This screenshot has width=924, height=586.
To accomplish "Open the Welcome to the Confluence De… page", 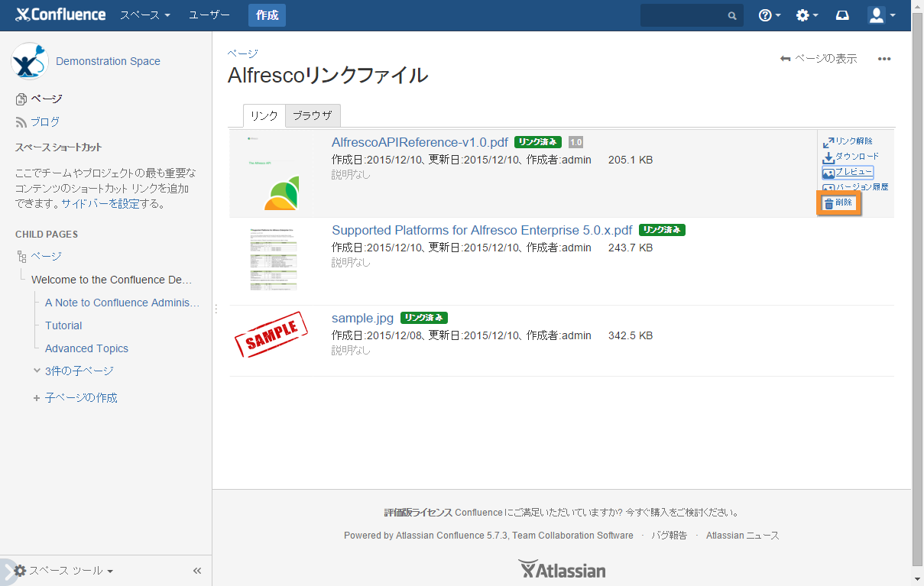I will point(112,280).
